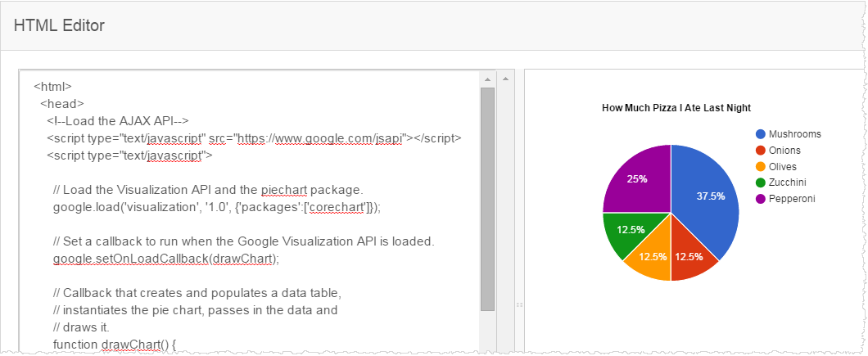Click the outer pane scrollbar up arrow

click(505, 79)
